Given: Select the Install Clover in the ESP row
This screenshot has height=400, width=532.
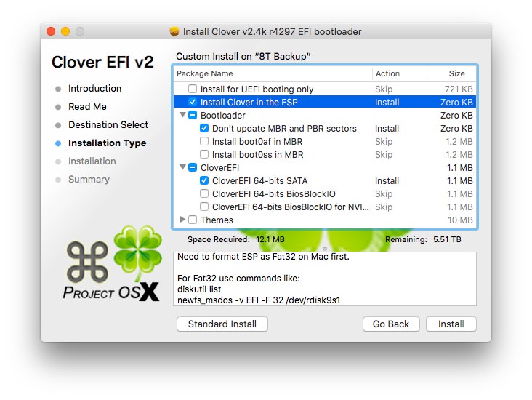Looking at the screenshot, I should pyautogui.click(x=325, y=103).
